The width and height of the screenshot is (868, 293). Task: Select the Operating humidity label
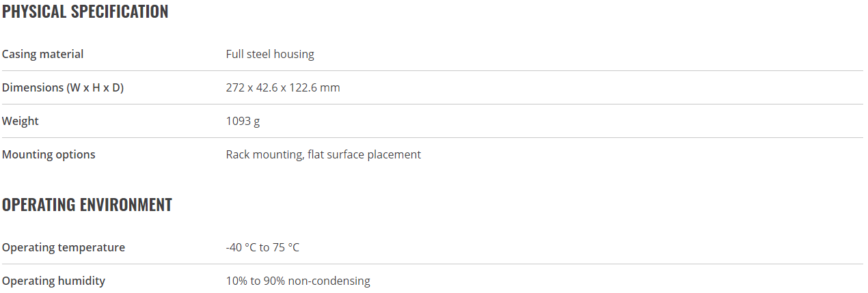[x=54, y=281]
